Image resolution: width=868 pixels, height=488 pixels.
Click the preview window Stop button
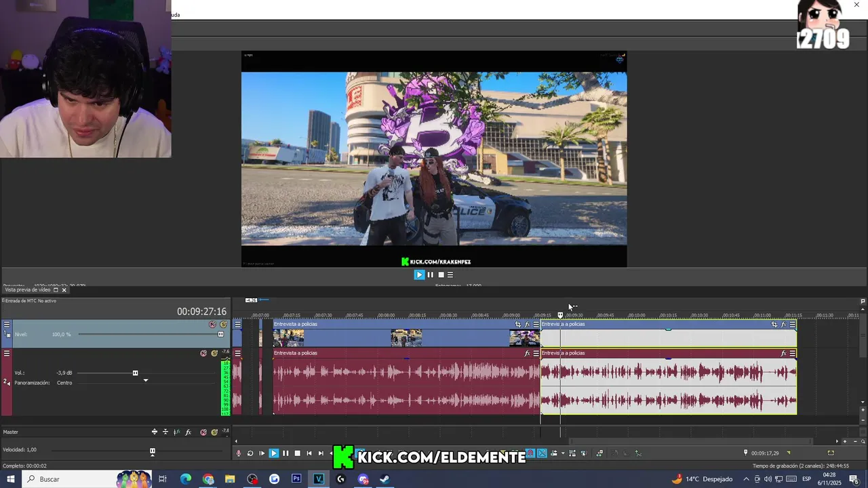click(441, 274)
